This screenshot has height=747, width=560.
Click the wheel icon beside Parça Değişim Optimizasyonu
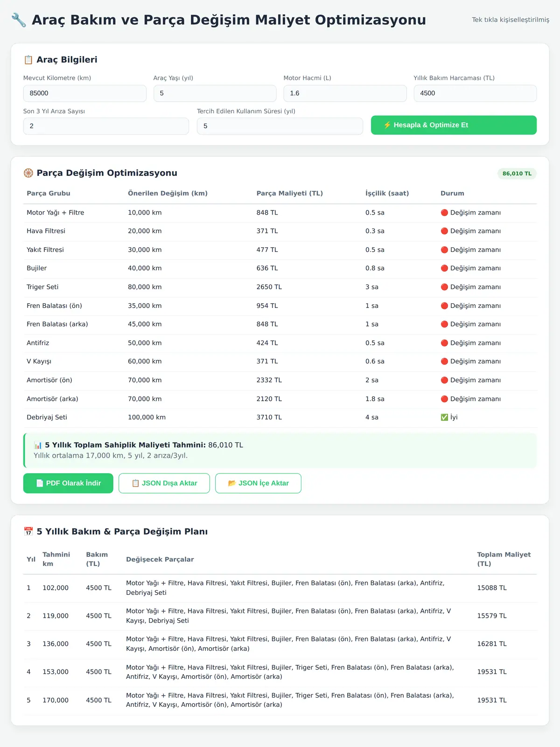(28, 173)
